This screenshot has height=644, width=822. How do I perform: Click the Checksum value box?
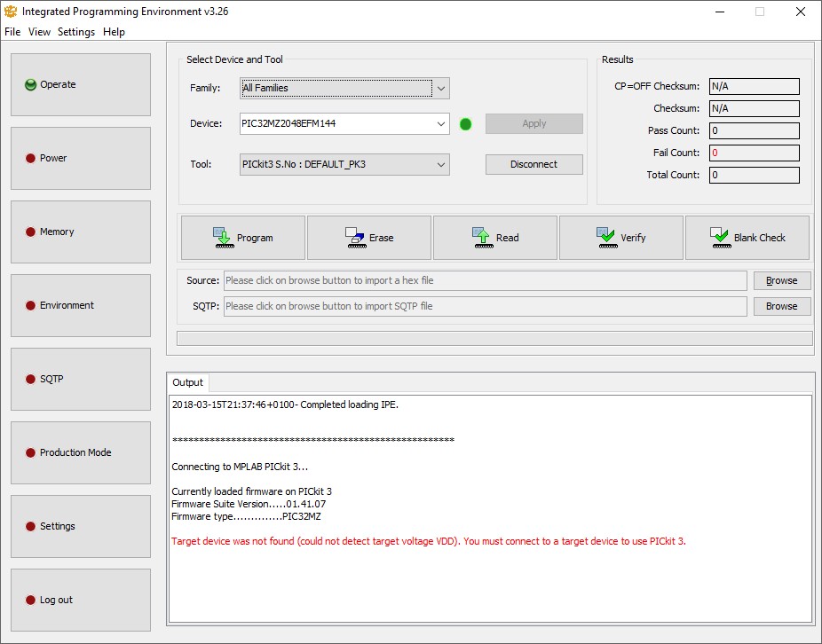[x=754, y=108]
